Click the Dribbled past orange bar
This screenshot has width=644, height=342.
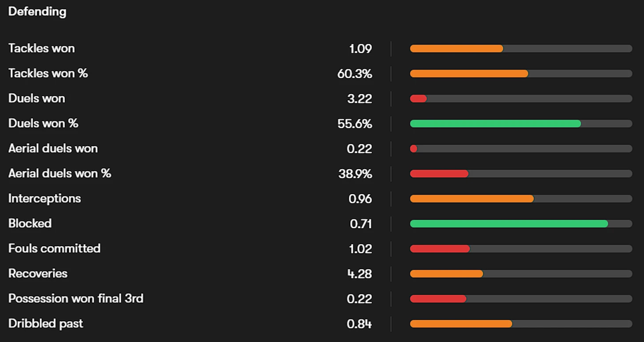click(x=461, y=324)
